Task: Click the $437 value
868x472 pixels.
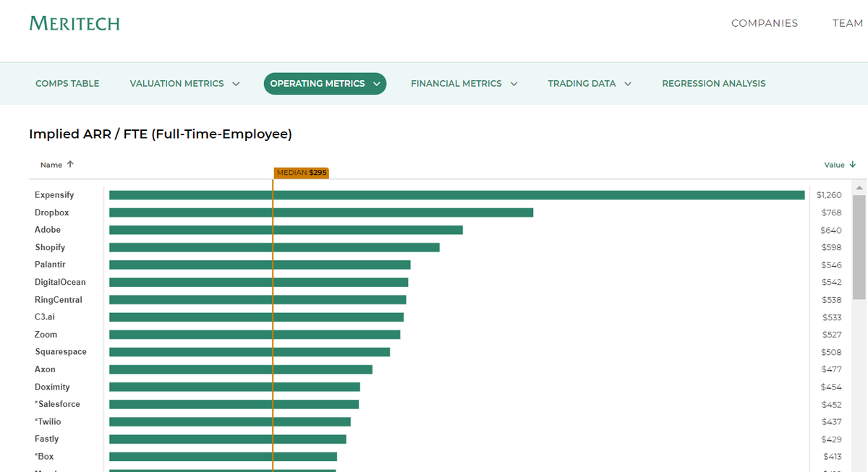Action: pyautogui.click(x=832, y=421)
